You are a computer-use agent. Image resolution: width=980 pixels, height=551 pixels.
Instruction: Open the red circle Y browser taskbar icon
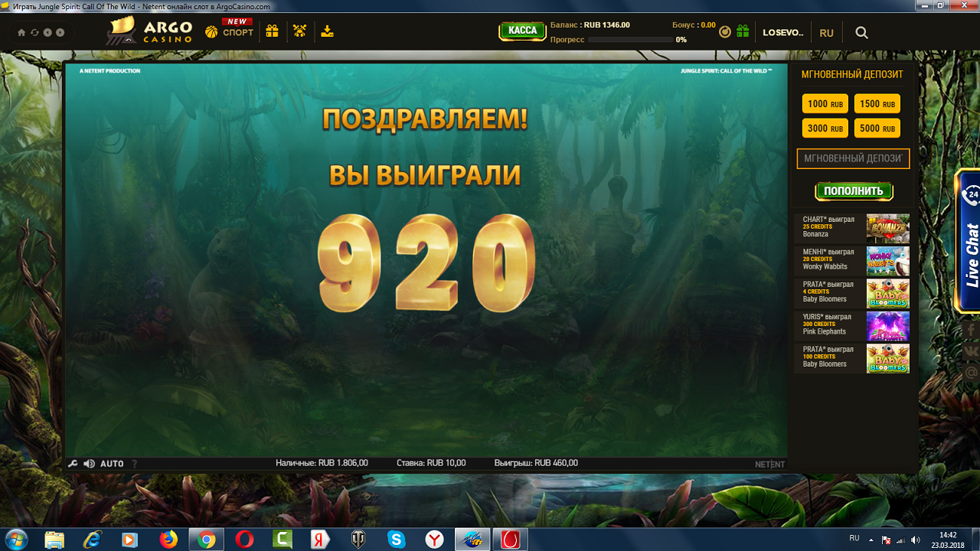coord(434,540)
